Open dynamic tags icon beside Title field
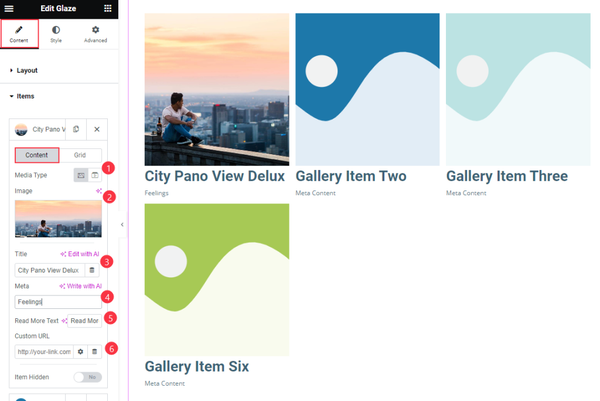The width and height of the screenshot is (600, 401). [92, 270]
